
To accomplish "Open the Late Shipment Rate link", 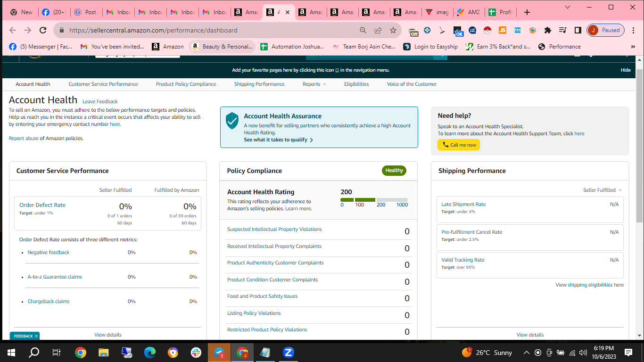I will pos(463,205).
